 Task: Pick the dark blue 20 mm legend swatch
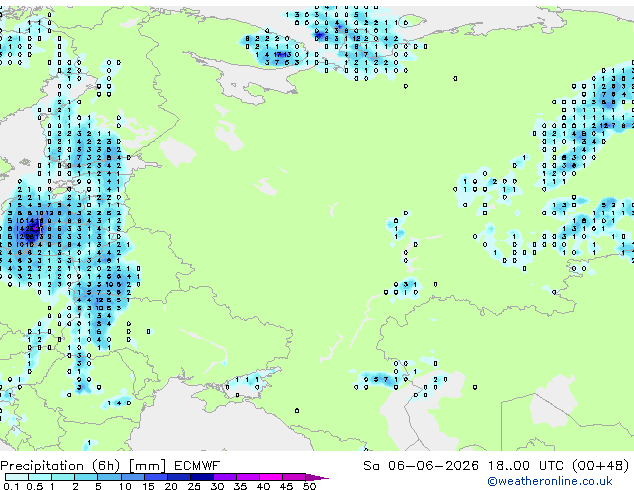click(179, 477)
